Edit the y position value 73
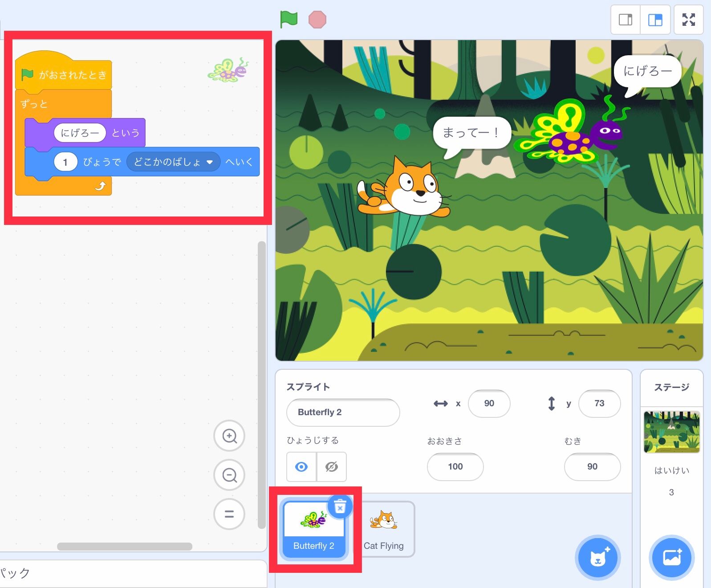 (599, 403)
